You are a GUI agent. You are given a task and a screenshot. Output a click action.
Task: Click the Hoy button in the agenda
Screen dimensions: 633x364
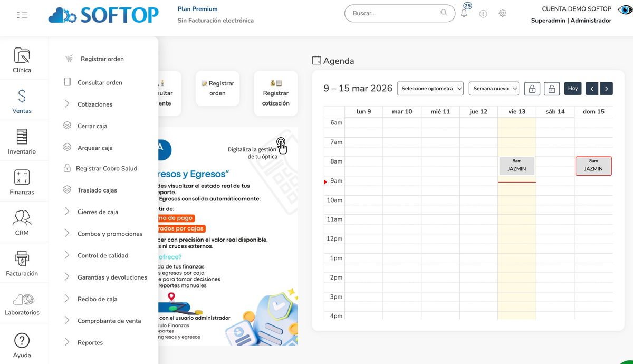(x=572, y=88)
